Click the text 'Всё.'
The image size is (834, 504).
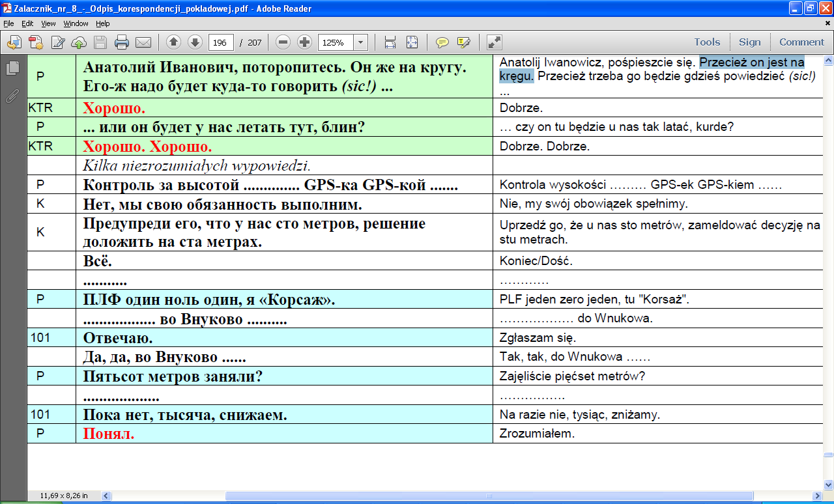(98, 261)
